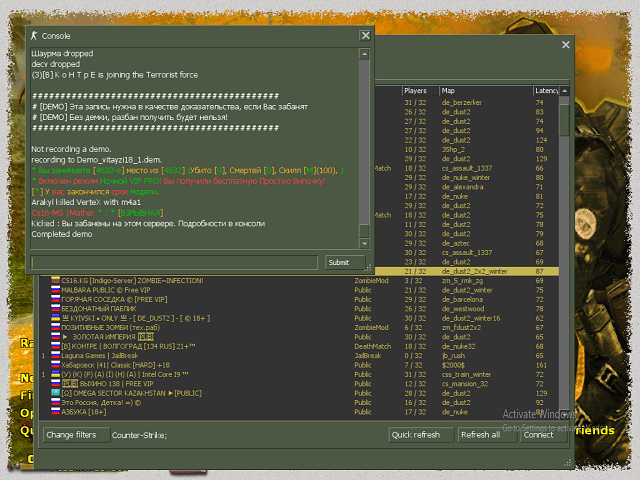
Task: Click the Console scrollbar down arrow
Action: tap(364, 244)
